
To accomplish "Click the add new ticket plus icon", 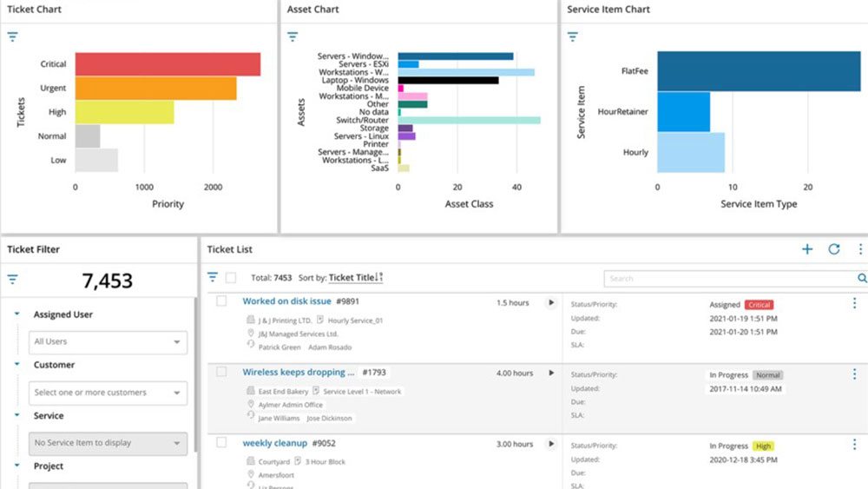I will [x=806, y=249].
